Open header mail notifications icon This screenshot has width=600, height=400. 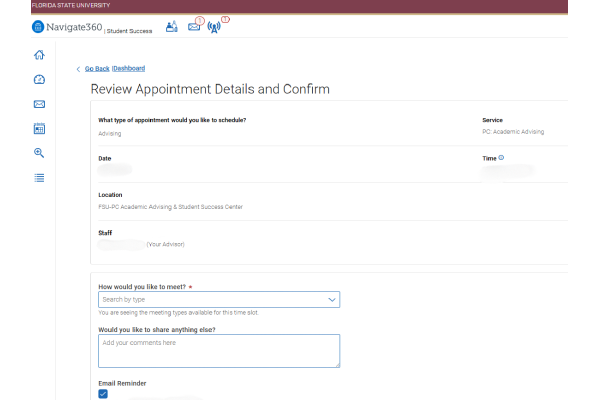coord(194,27)
